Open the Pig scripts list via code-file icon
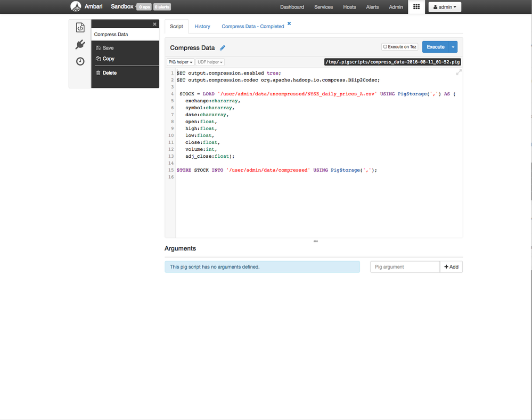The height and width of the screenshot is (420, 532). tap(80, 27)
